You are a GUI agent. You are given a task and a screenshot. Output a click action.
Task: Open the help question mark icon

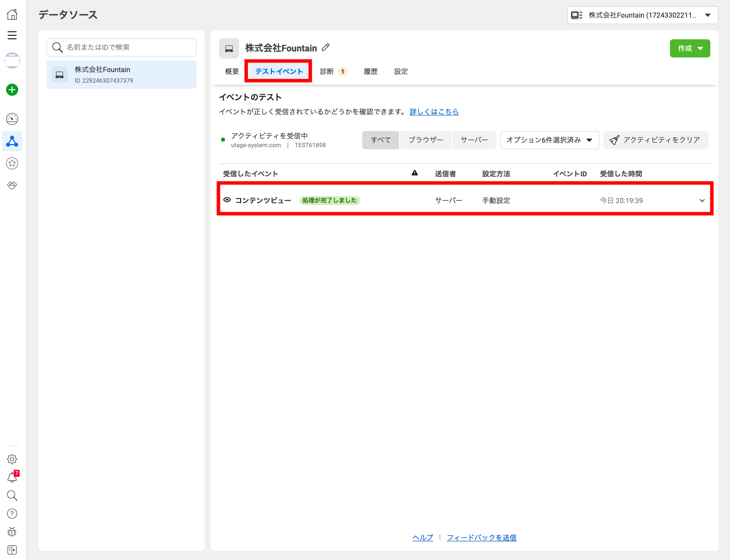12,514
